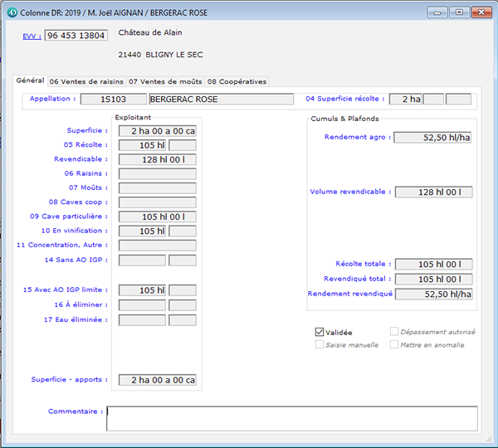Image resolution: width=498 pixels, height=448 pixels.
Task: Click the second field of 05 Récolte
Action: [x=183, y=145]
